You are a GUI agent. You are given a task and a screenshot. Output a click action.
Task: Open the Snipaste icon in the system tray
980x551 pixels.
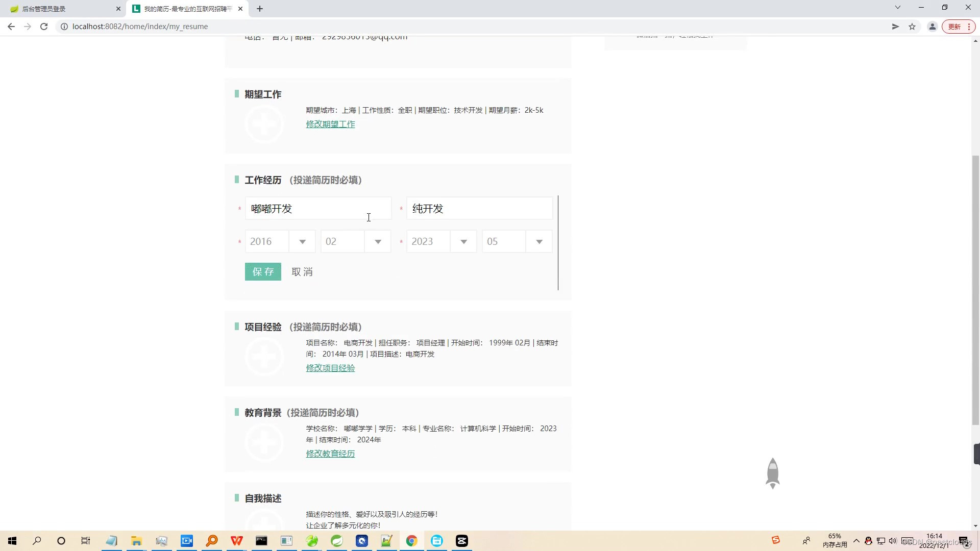776,540
